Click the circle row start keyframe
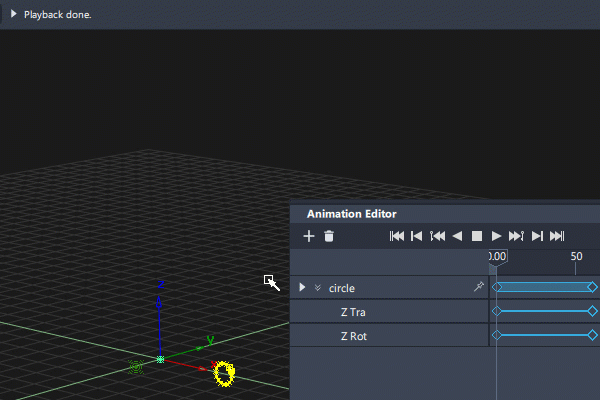Screen dimensions: 600x400 click(x=497, y=287)
